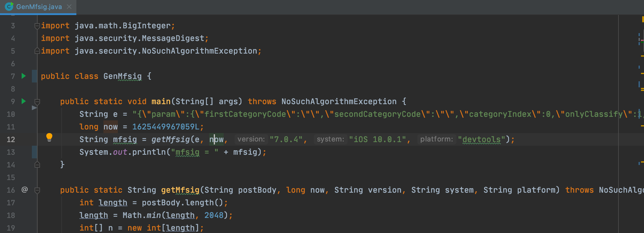This screenshot has height=233, width=644.
Task: Run main method using gutter arrow
Action: [24, 101]
